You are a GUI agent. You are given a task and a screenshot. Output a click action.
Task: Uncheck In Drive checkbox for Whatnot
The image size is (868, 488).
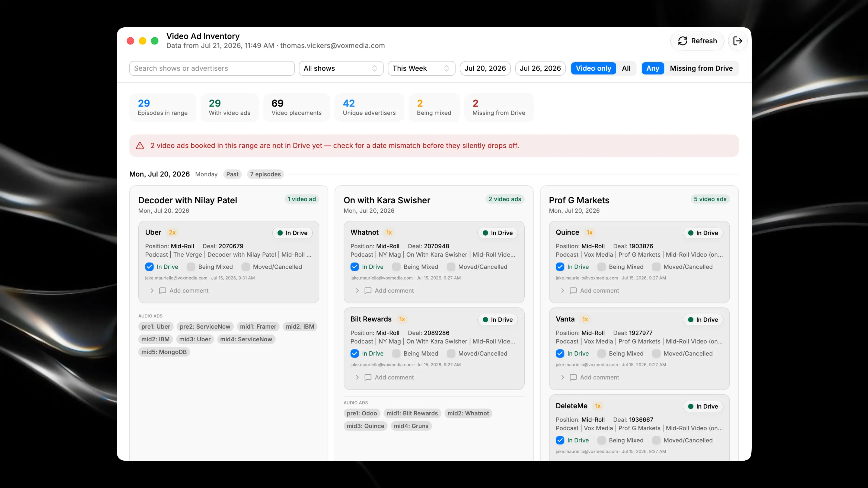click(x=355, y=267)
